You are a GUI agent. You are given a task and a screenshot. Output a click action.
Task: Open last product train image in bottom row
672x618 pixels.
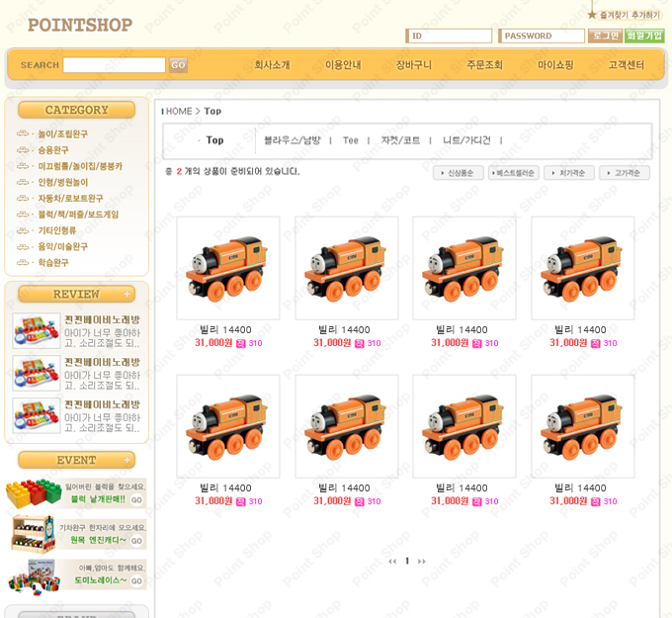pyautogui.click(x=583, y=426)
